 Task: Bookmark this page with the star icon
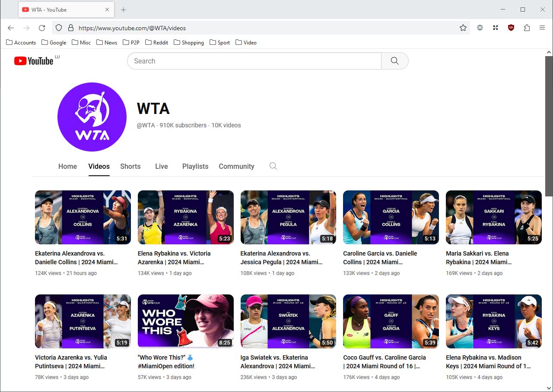tap(463, 28)
